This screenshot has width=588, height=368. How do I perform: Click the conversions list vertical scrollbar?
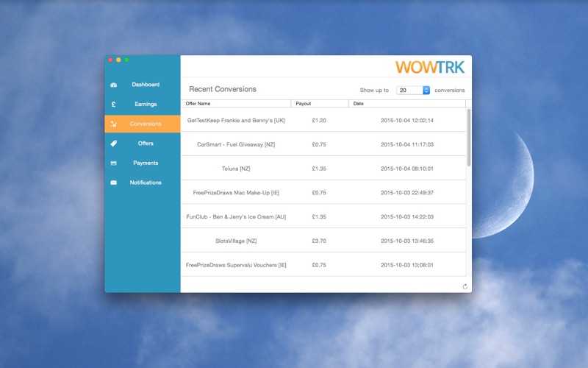(x=469, y=137)
